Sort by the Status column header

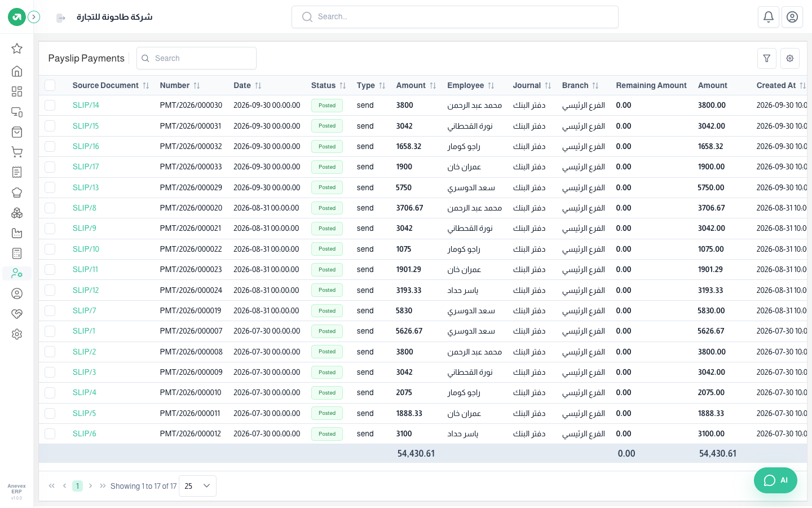click(x=328, y=85)
